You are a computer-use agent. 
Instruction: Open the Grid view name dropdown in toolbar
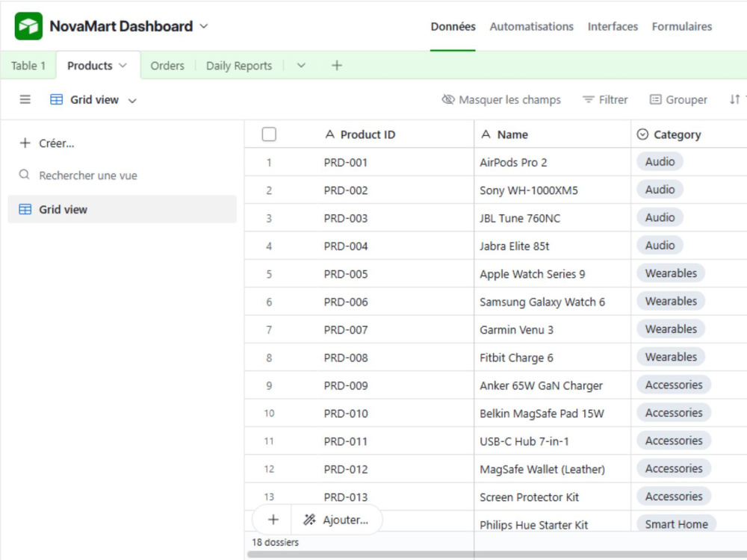tap(93, 100)
